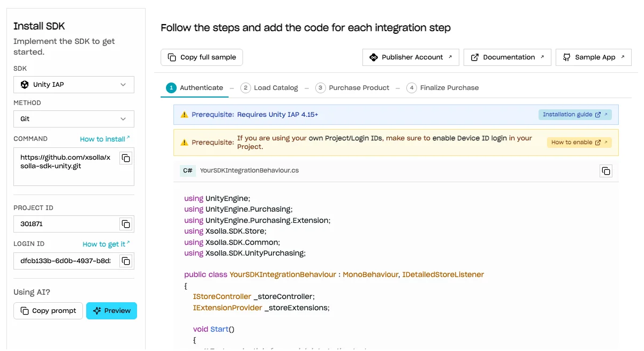Click the How to get it link
644x351 pixels.
pos(107,244)
